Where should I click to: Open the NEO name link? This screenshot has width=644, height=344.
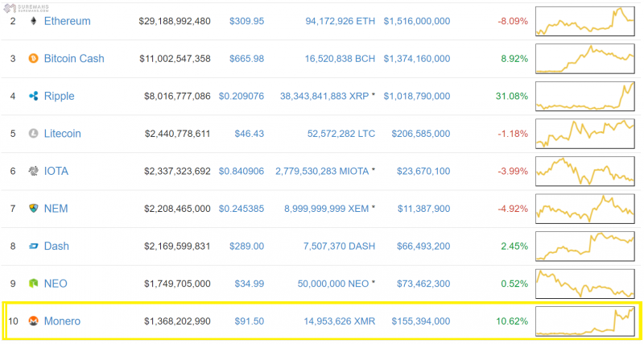pyautogui.click(x=56, y=284)
